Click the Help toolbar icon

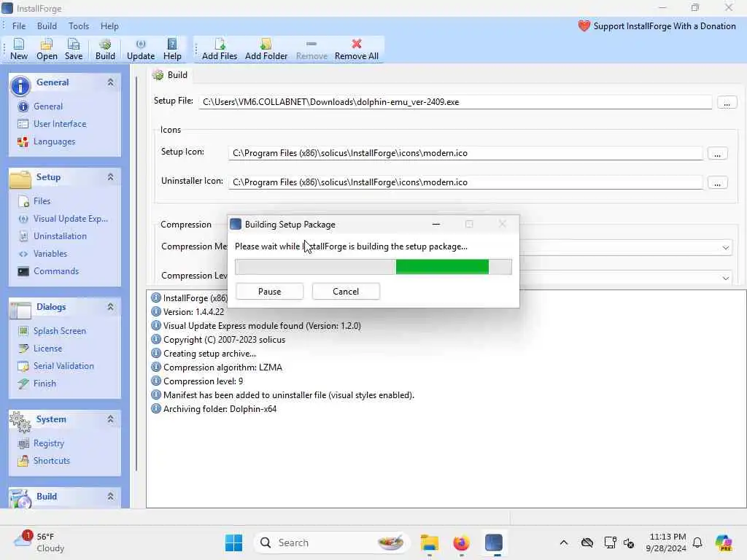172,49
